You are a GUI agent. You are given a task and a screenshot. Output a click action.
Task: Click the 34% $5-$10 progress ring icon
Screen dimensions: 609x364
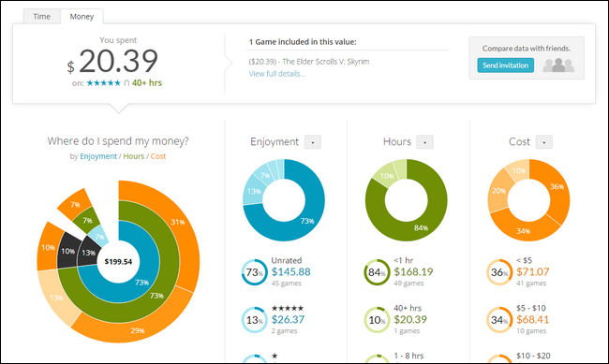(x=499, y=320)
